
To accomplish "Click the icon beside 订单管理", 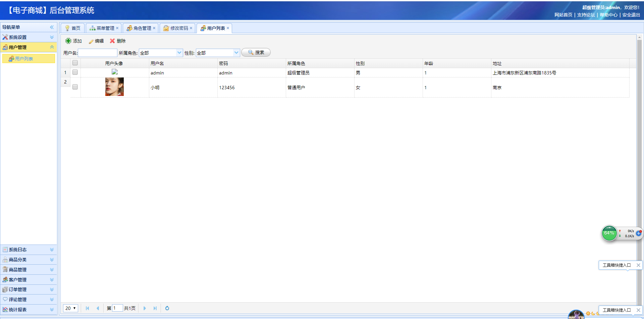I will pyautogui.click(x=5, y=289).
